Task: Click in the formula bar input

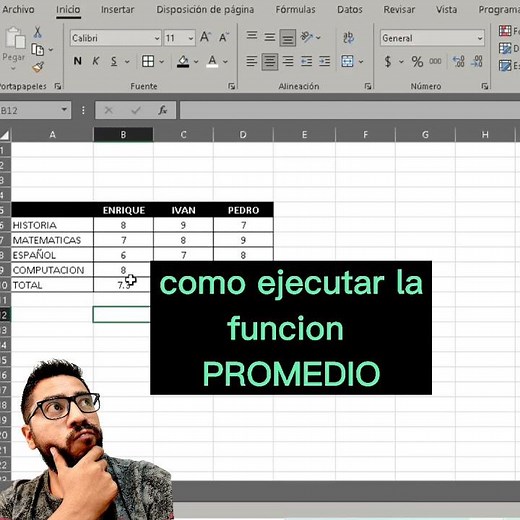Action: 350,110
